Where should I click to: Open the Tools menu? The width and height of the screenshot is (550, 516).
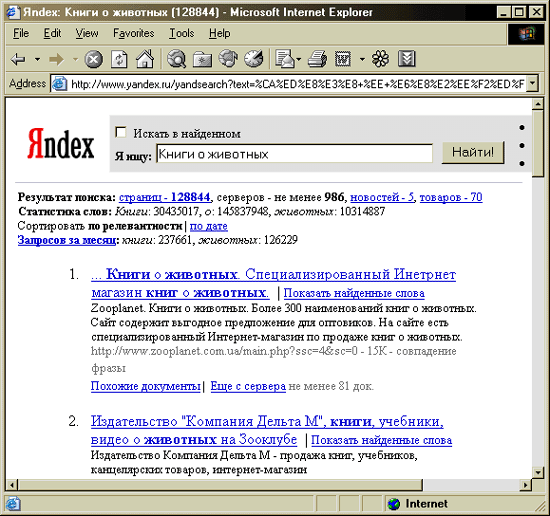coord(182,33)
